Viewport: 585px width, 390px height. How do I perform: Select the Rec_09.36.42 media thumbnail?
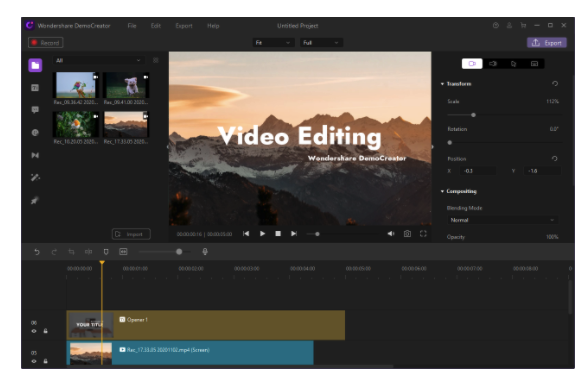[x=76, y=85]
